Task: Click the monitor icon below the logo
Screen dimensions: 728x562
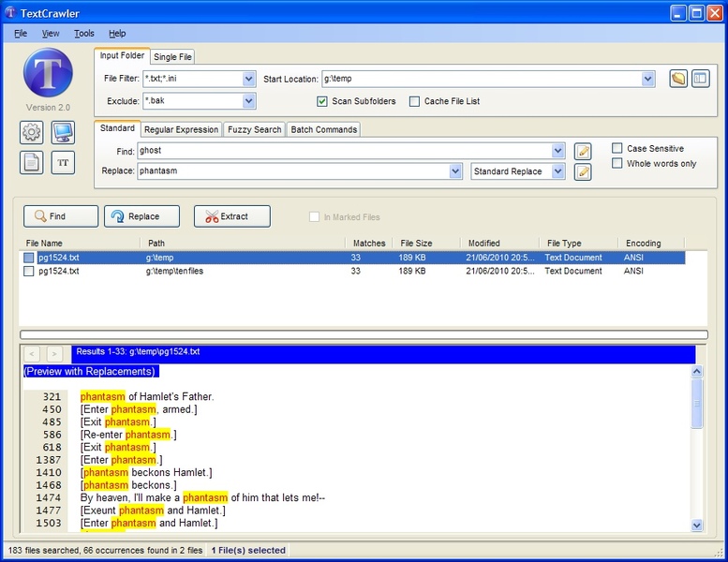Action: click(x=63, y=133)
